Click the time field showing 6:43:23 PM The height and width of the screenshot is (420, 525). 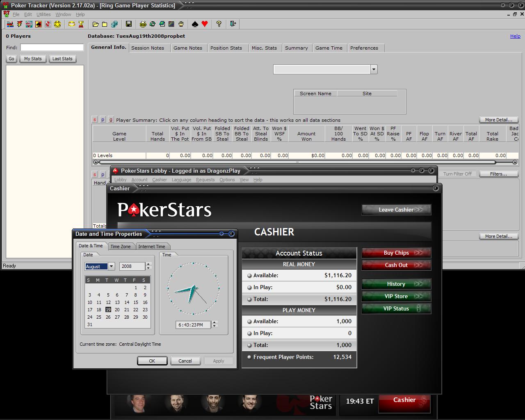[x=193, y=325]
